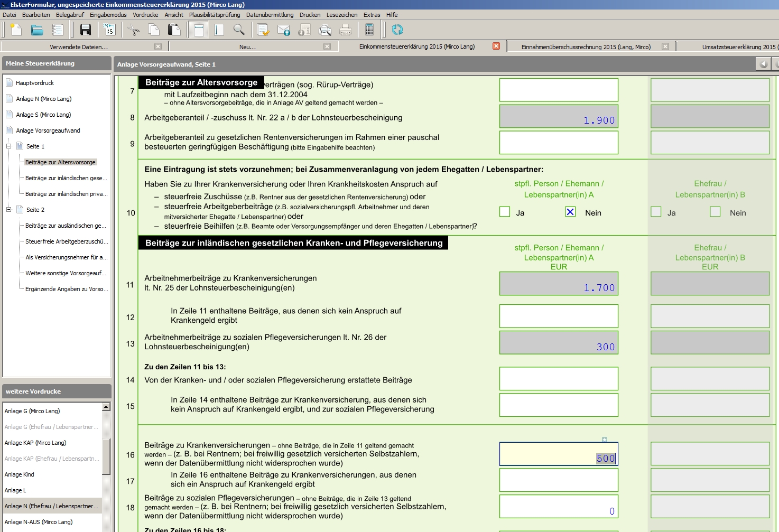Switch to Umsatzsteuererklärung 2015 tab
Screen dimensions: 779x532
[739, 46]
